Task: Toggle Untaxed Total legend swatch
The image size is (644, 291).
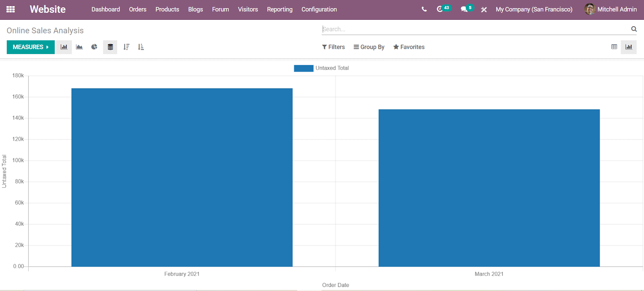Action: (x=303, y=68)
